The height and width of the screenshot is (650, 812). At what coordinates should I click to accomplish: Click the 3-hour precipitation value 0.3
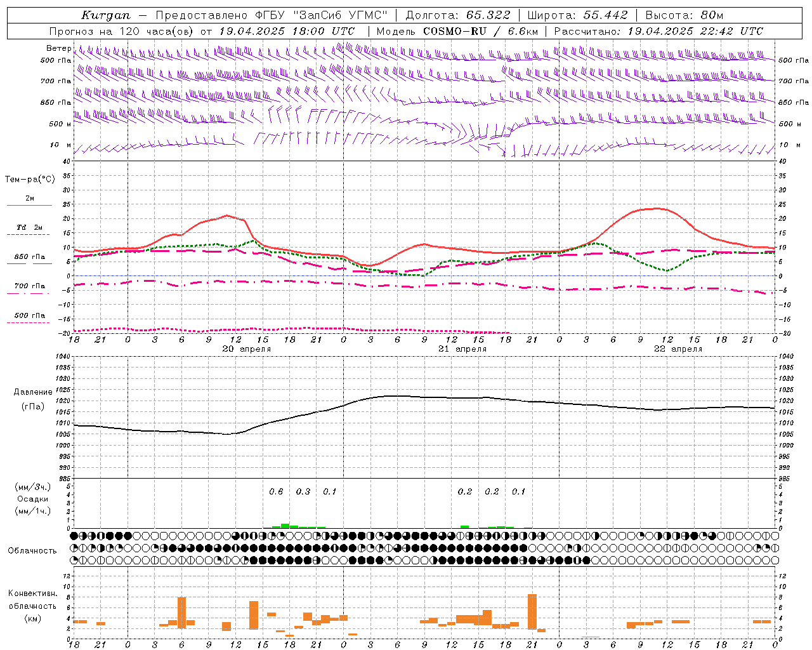pyautogui.click(x=303, y=491)
